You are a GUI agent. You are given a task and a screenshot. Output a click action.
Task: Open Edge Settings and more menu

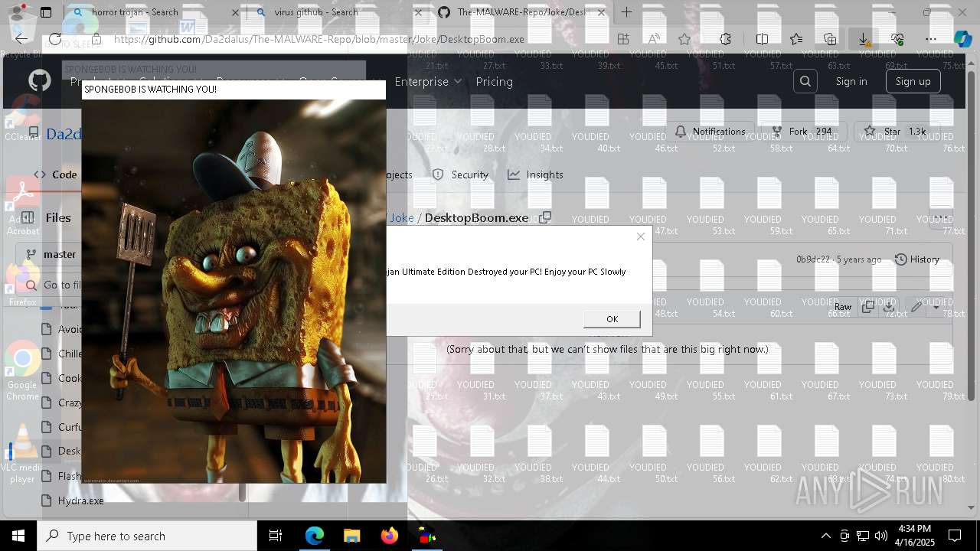pos(931,39)
